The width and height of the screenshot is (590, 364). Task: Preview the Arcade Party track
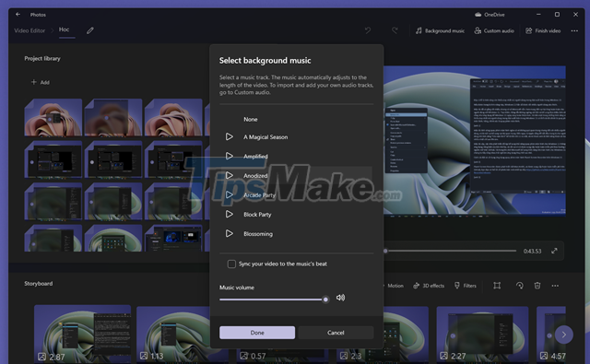[230, 194]
